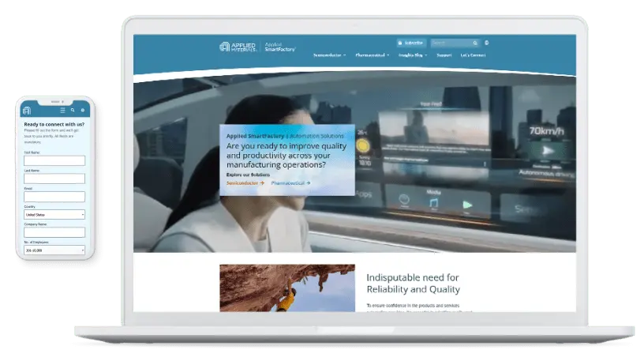Focus the Email field on phone form
Image resolution: width=644 pixels, height=361 pixels.
point(54,197)
